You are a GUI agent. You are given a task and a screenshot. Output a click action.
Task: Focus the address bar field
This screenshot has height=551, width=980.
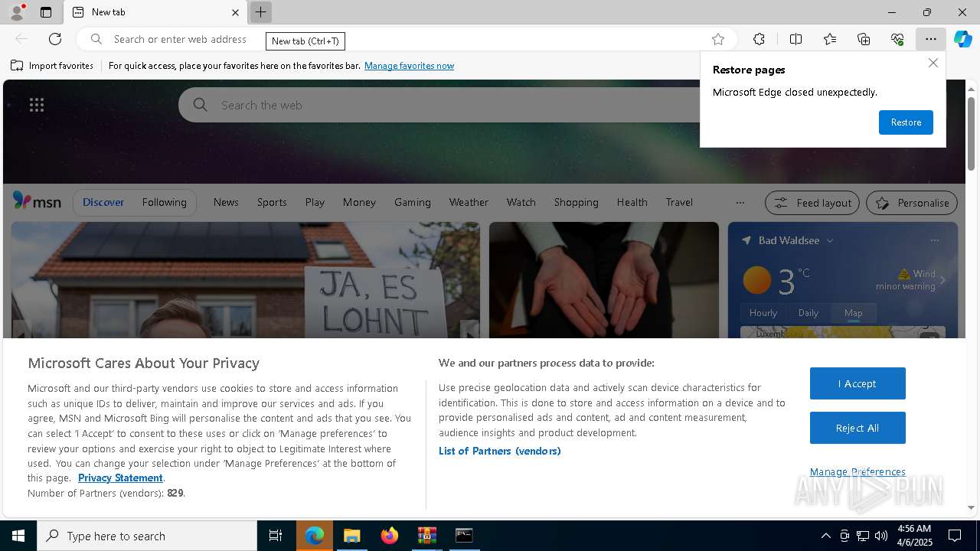tap(407, 39)
